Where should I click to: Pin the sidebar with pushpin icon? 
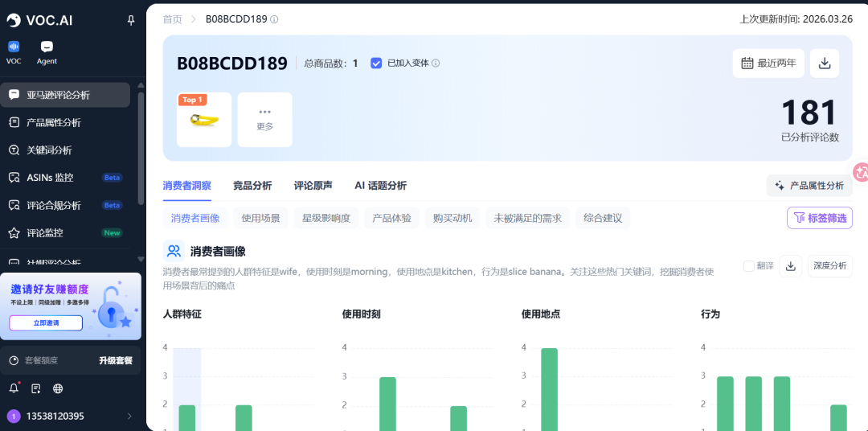tap(131, 20)
